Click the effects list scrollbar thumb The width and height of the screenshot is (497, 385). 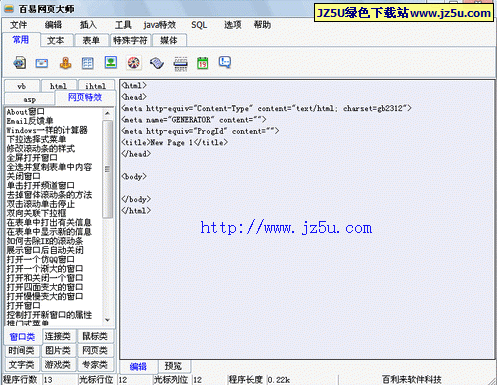(x=107, y=169)
